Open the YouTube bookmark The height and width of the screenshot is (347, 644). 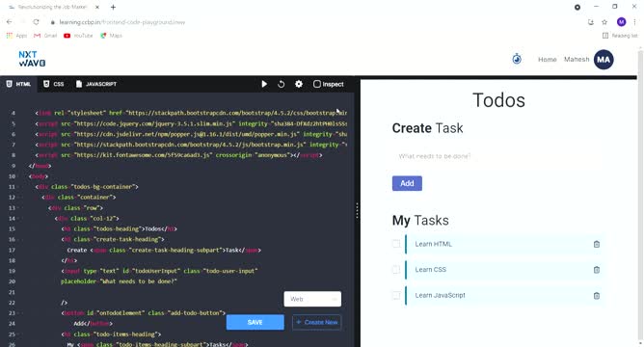click(x=78, y=36)
